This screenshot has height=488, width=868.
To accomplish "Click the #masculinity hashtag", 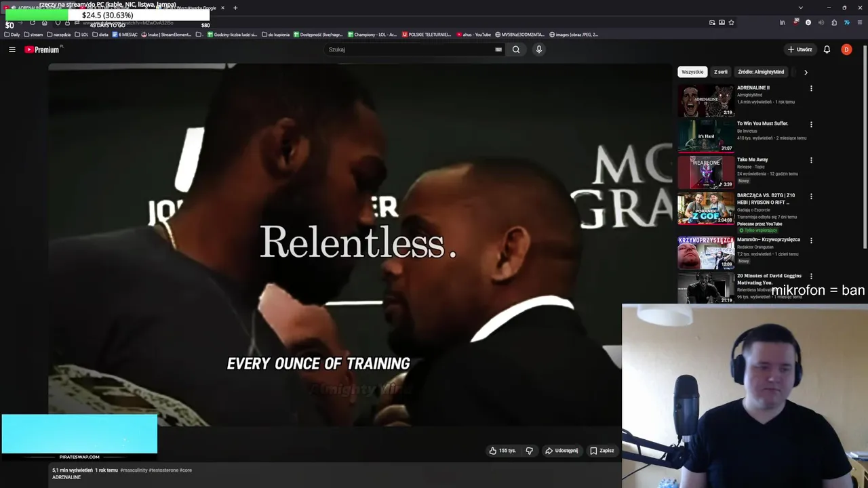I will coord(134,470).
